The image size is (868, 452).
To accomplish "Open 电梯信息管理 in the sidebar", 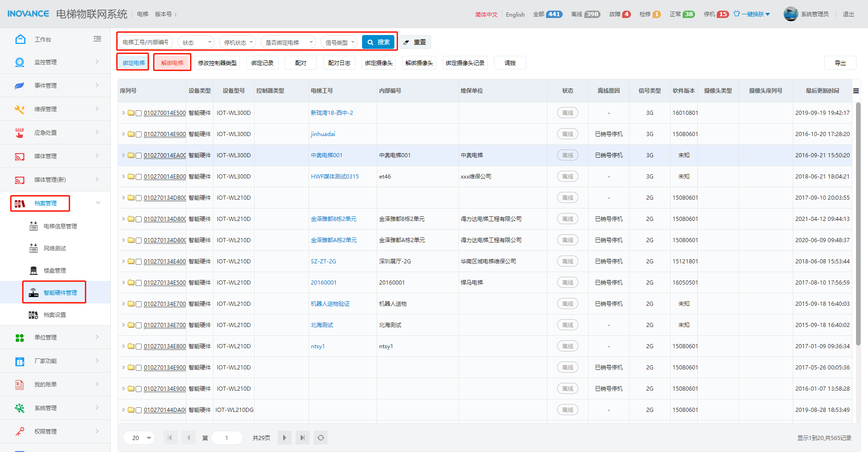I will 60,226.
